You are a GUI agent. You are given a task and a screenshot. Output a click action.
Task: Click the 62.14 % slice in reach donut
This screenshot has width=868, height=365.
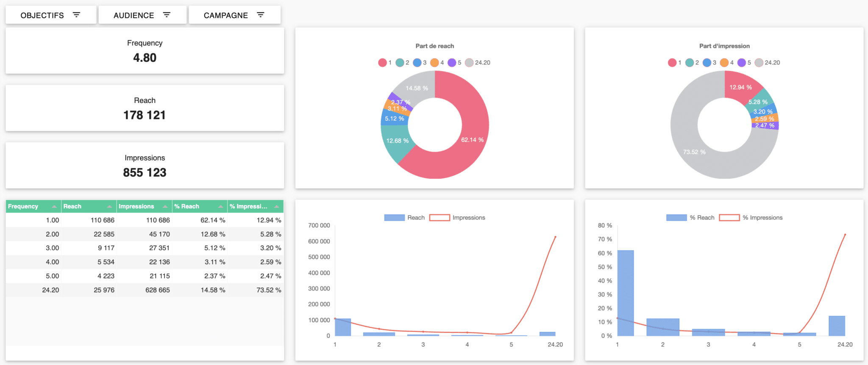pos(472,140)
